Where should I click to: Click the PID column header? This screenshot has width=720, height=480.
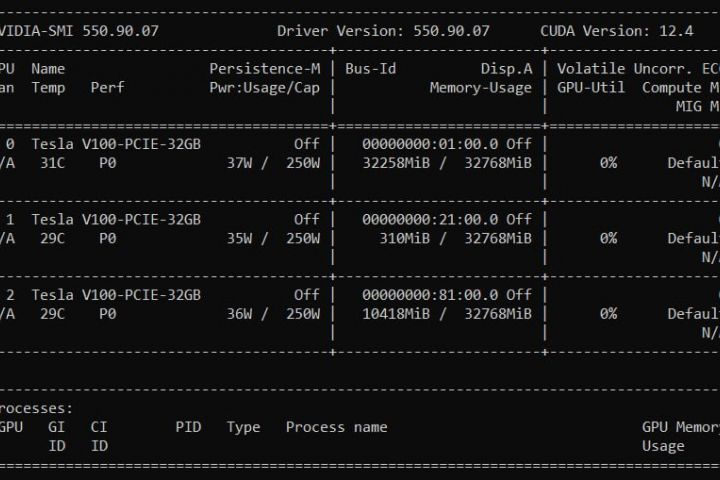point(188,427)
